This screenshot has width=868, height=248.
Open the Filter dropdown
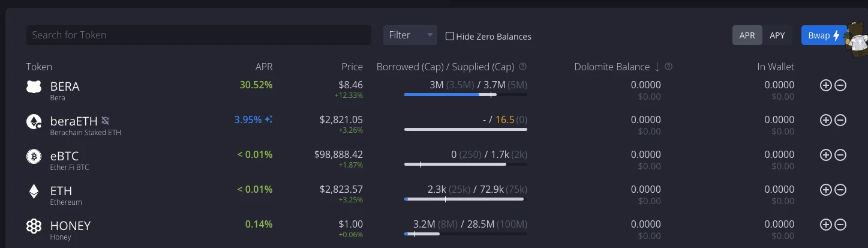410,35
